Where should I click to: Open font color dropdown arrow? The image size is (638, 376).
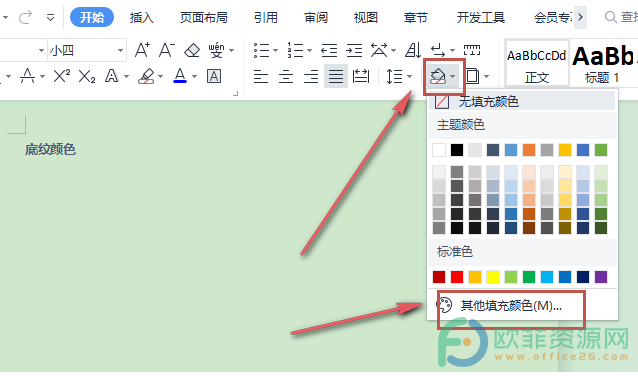pyautogui.click(x=194, y=76)
